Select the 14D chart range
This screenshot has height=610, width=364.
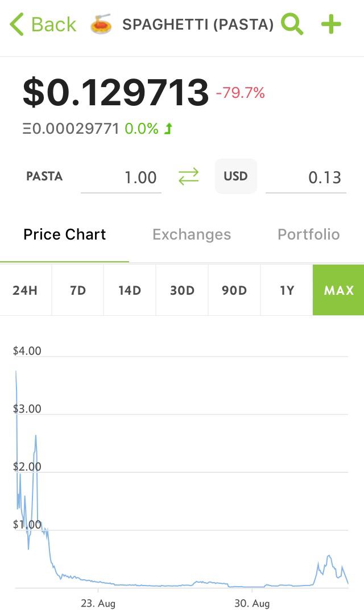pyautogui.click(x=130, y=290)
